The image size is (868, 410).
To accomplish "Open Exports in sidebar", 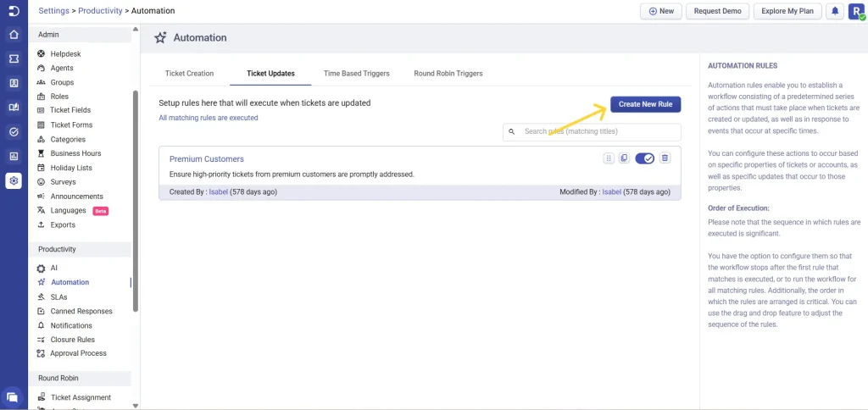I will tap(63, 225).
